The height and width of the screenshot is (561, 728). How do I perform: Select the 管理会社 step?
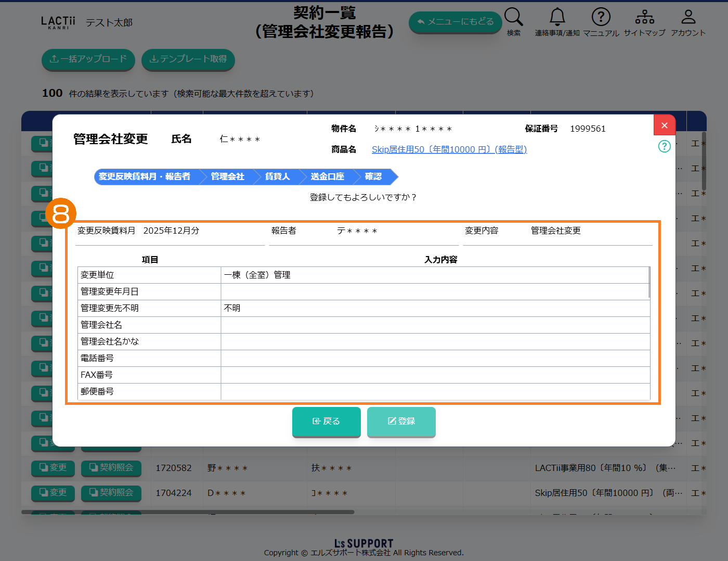coord(227,177)
